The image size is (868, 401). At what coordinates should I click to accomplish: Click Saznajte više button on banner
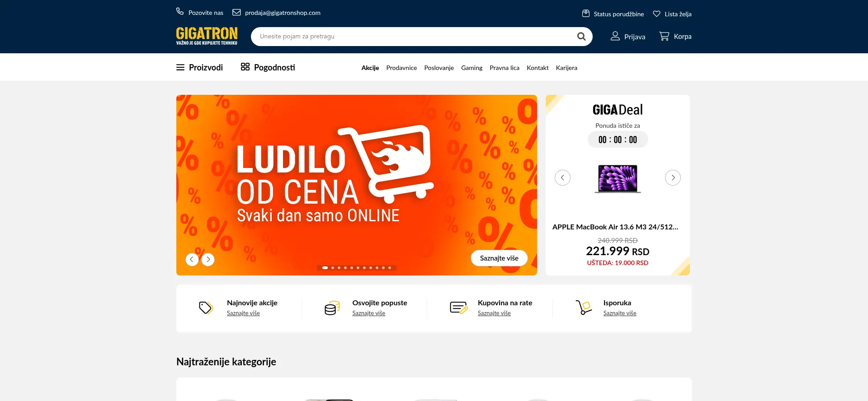point(499,258)
